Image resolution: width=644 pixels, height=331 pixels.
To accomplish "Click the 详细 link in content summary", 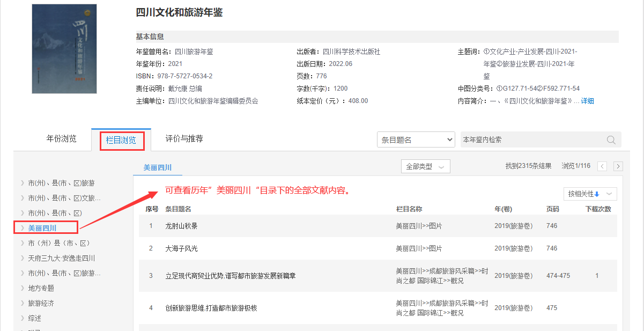I will pos(588,101).
